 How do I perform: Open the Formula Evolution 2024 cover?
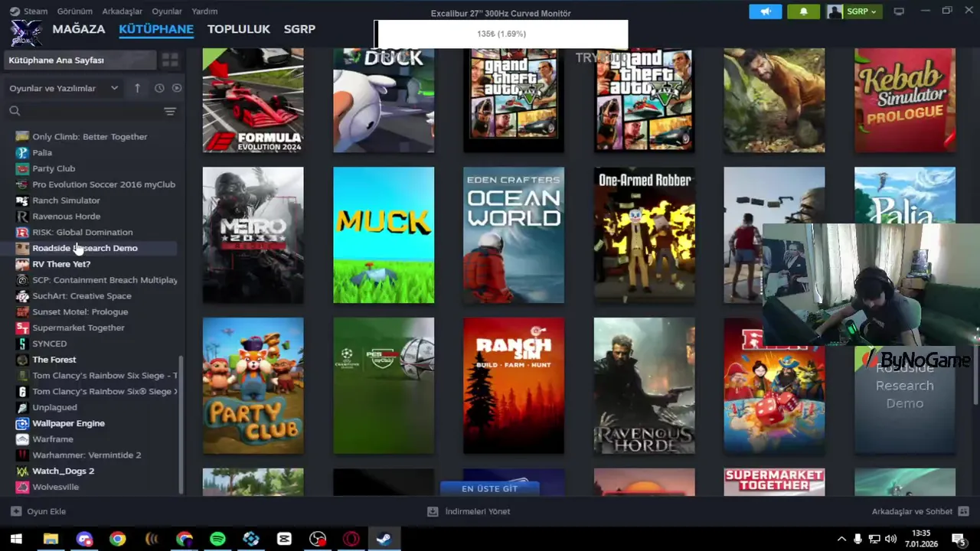pos(253,100)
